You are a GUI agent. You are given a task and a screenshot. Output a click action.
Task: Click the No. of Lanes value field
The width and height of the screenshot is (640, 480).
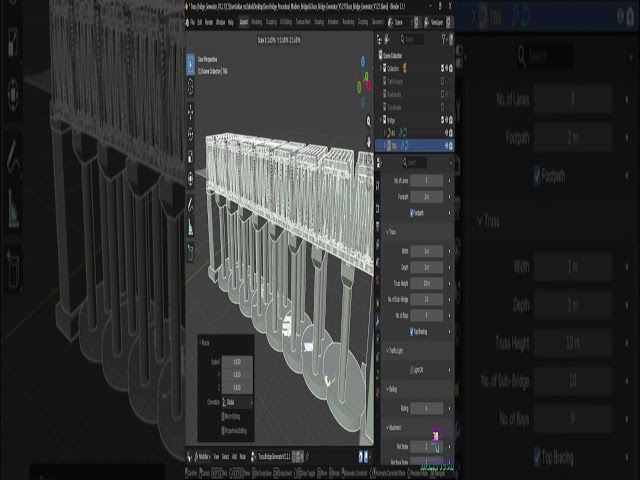point(427,180)
